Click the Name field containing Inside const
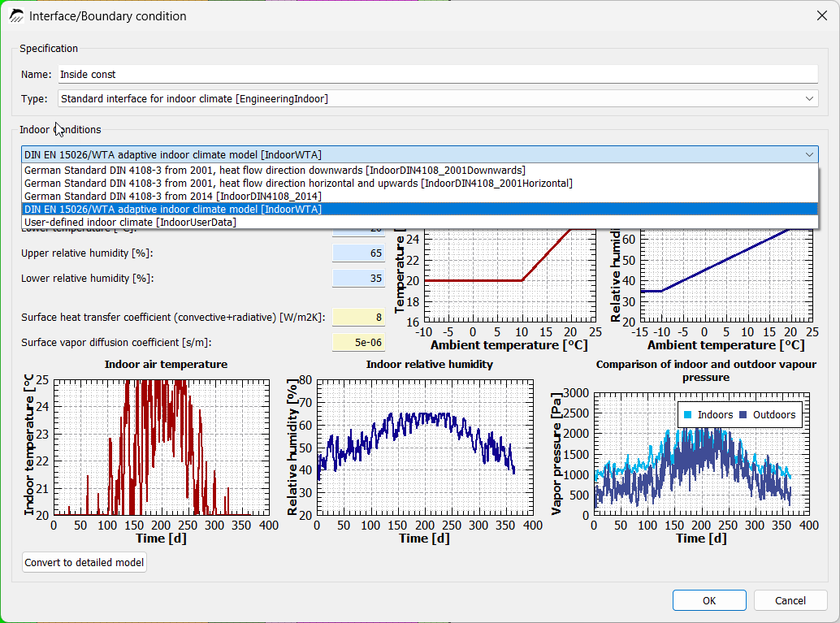The width and height of the screenshot is (840, 623). (438, 75)
